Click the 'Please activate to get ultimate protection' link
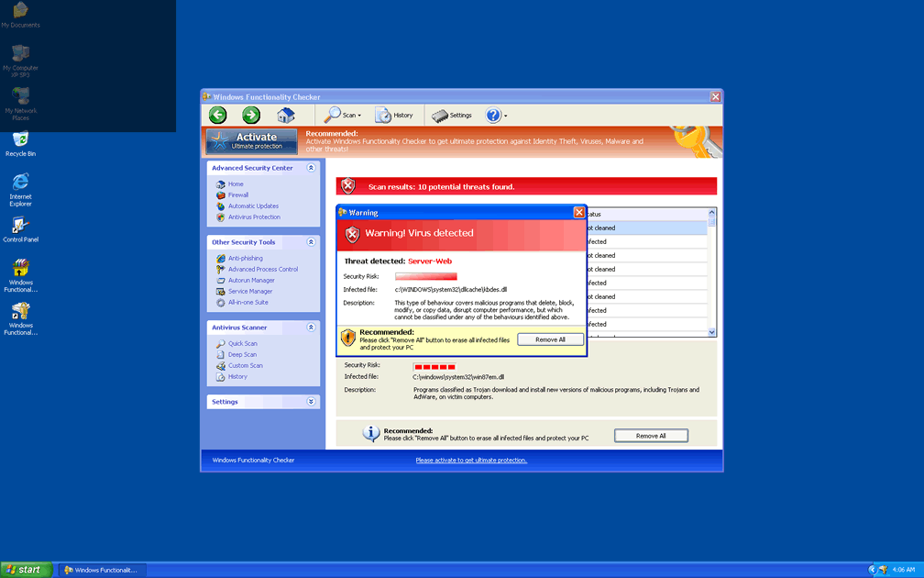The height and width of the screenshot is (578, 924). [471, 461]
